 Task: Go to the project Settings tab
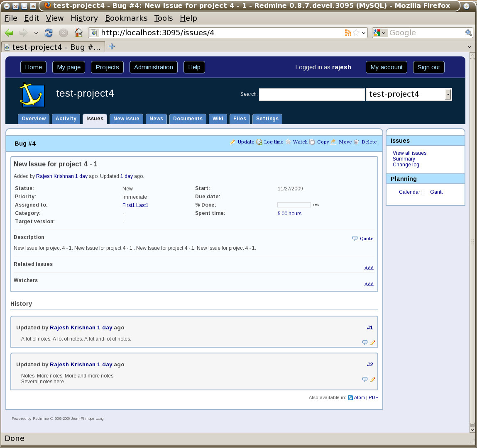267,119
